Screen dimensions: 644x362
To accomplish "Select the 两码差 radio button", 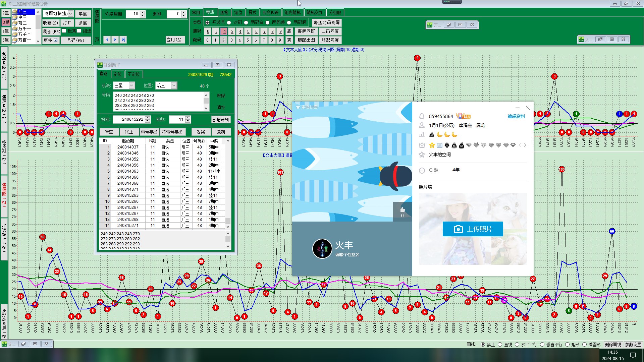I will (267, 22).
